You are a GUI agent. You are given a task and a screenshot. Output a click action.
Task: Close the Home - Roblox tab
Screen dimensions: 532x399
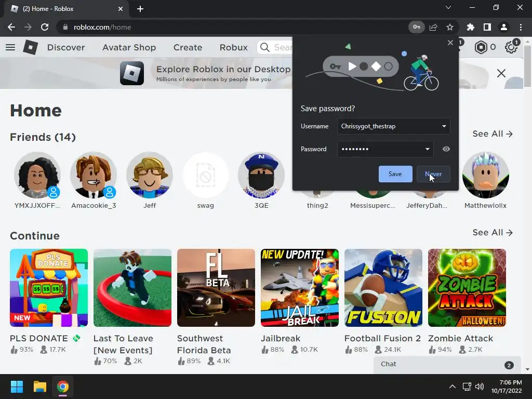tap(121, 9)
